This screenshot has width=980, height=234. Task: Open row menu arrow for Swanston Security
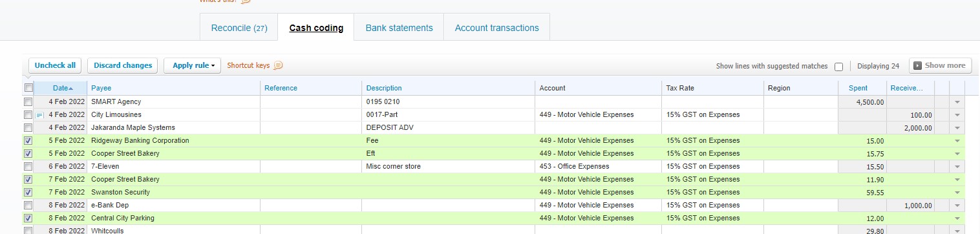[957, 193]
